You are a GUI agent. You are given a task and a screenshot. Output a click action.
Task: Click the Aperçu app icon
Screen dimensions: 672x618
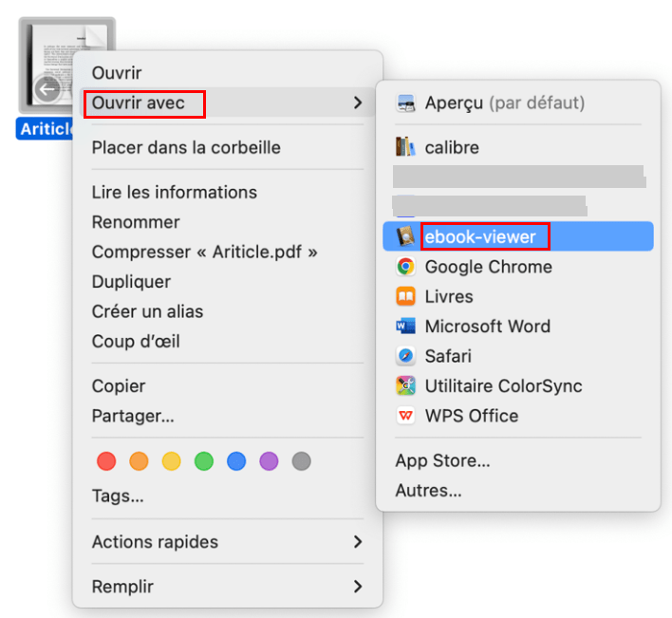click(405, 103)
